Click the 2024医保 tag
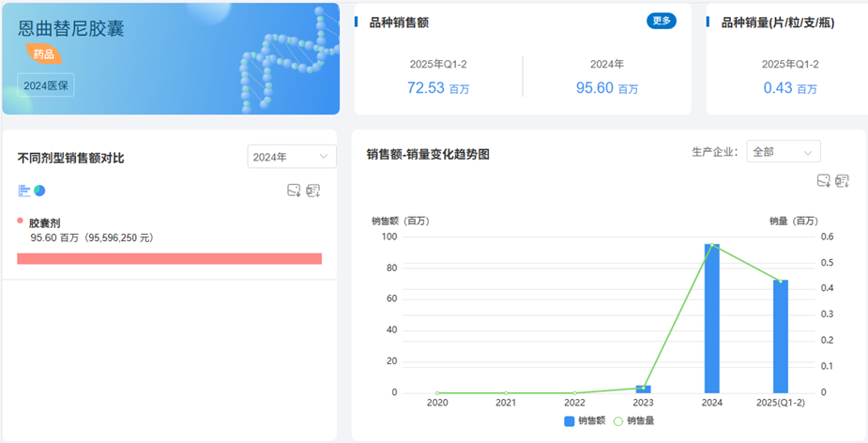The height and width of the screenshot is (443, 868). tap(46, 85)
